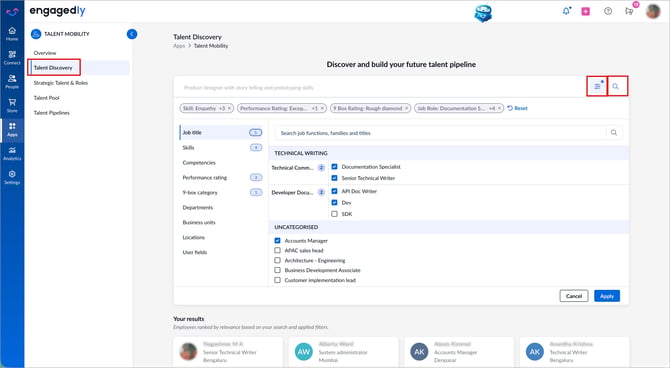Screen dimensions: 670x368
Task: Select the Competencies filter category
Action: (221, 162)
